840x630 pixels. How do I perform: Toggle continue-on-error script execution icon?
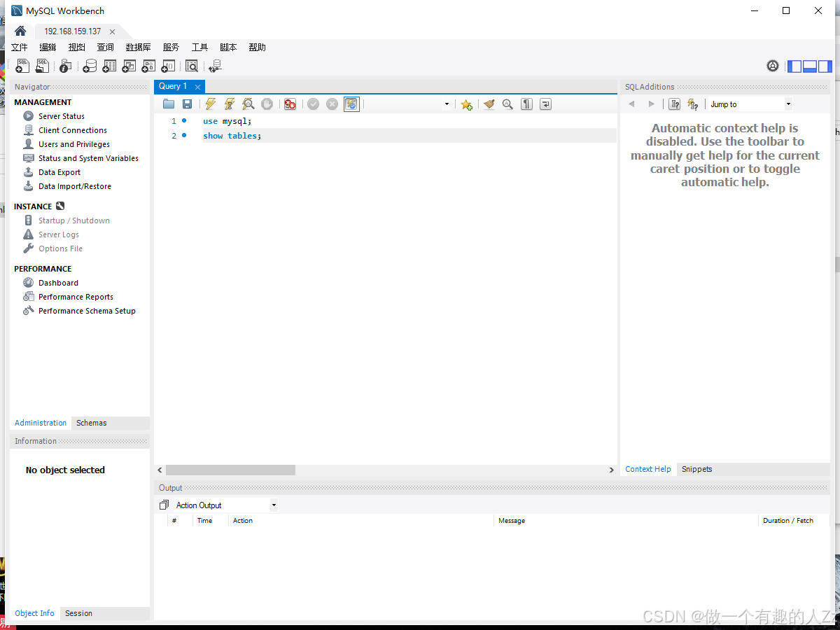[290, 104]
